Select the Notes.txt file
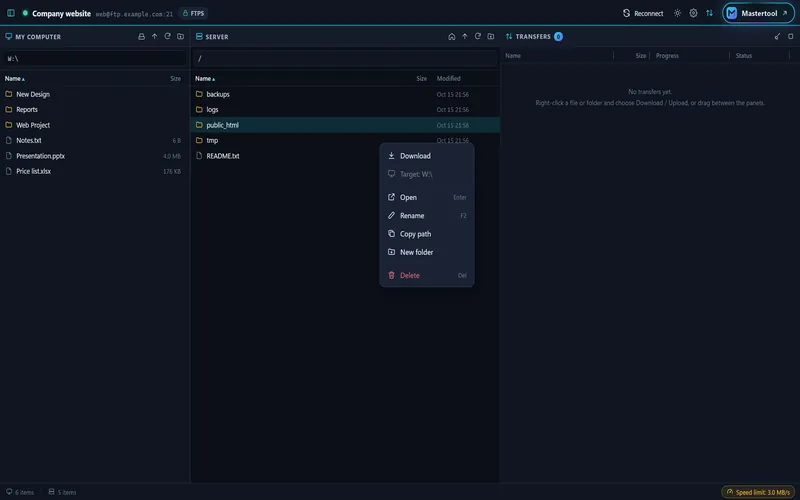The image size is (800, 500). point(95,140)
